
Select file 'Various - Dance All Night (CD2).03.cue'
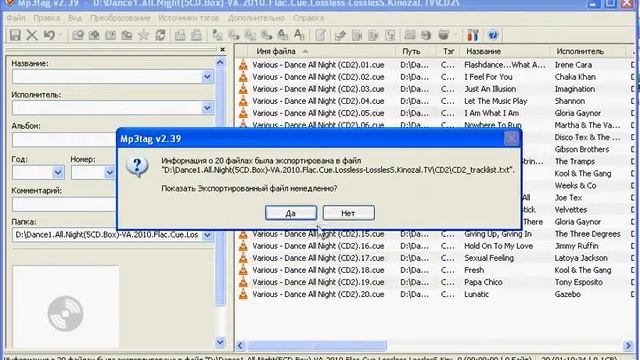click(318, 89)
